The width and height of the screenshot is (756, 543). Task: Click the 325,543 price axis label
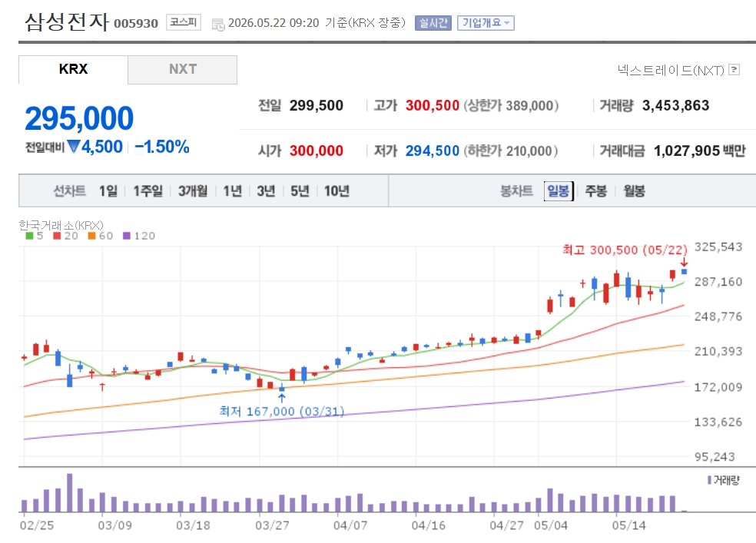718,247
